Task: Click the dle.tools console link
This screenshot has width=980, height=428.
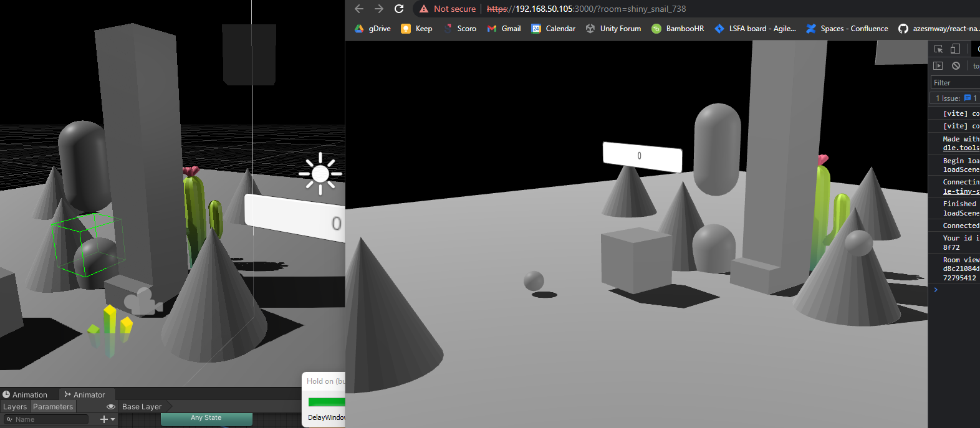Action: (961, 148)
